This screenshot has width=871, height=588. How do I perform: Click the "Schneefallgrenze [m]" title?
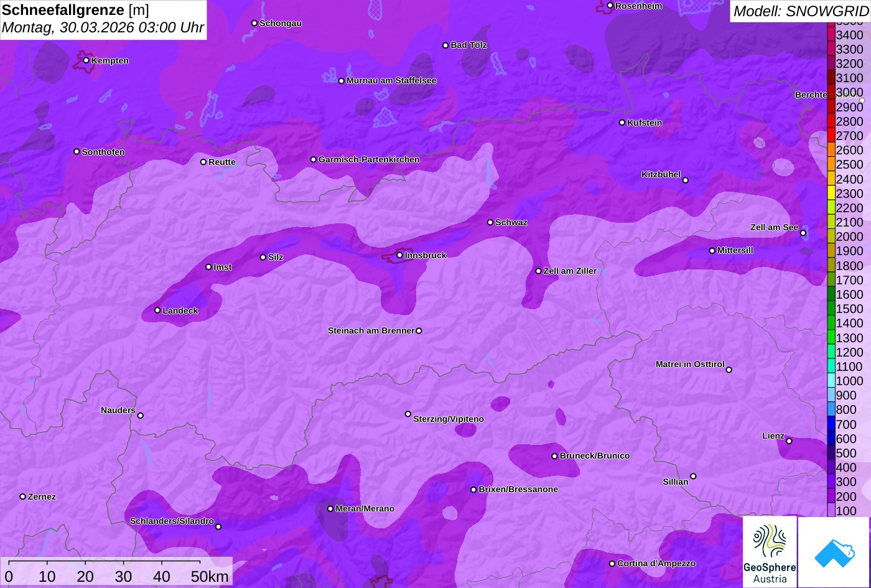[76, 11]
